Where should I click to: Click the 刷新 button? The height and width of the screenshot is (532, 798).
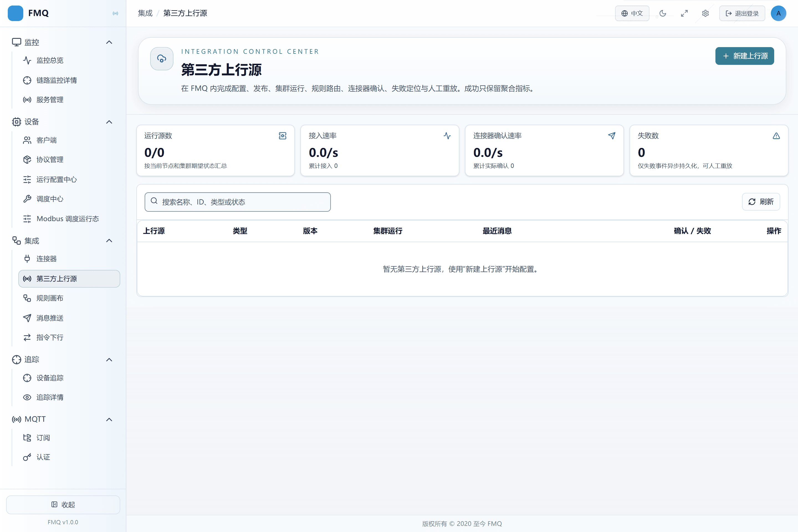(x=761, y=202)
